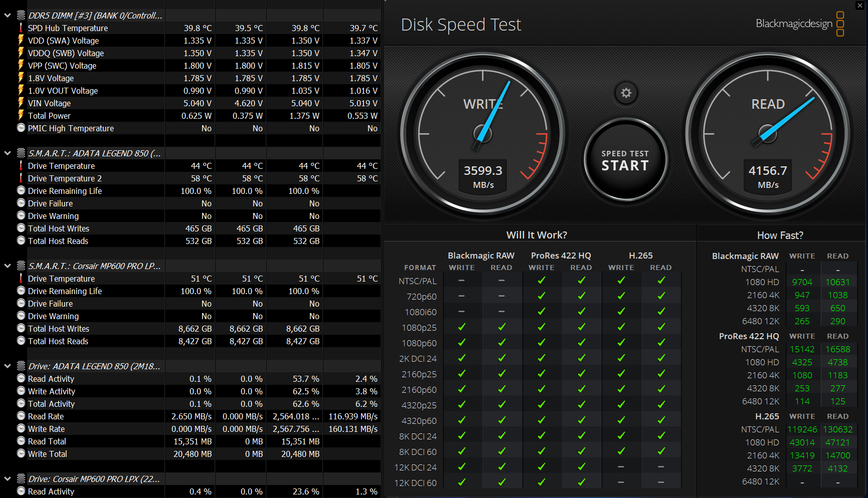The image size is (868, 498).
Task: Click the 1.8V Voltage lightning icon
Action: tap(21, 78)
